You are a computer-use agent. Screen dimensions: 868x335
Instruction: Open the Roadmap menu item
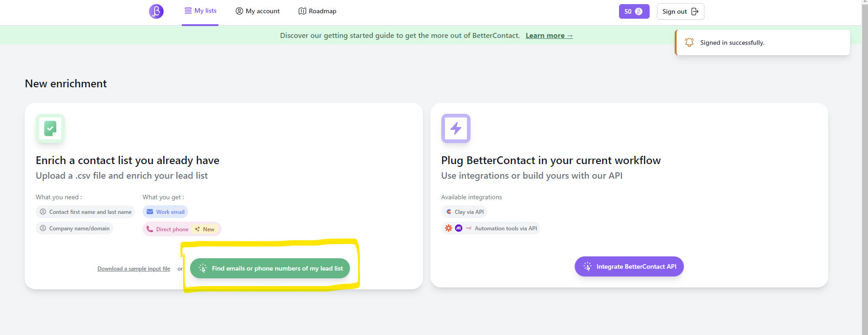pos(318,11)
